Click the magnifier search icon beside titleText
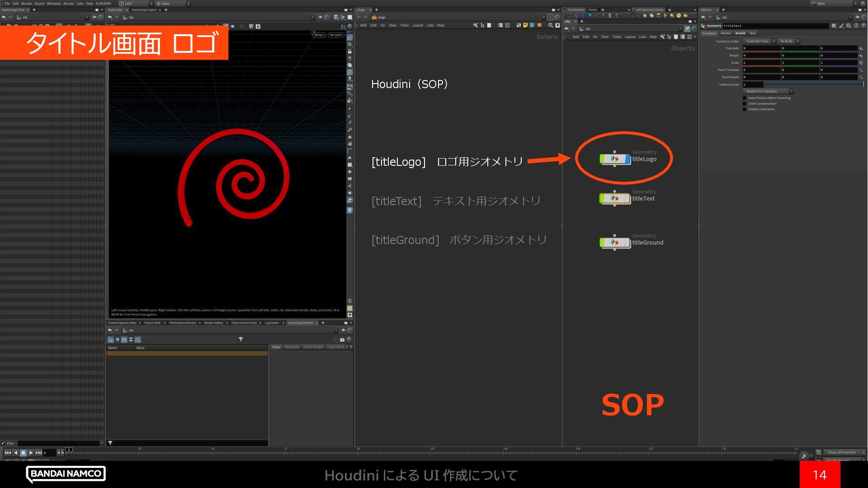Screen dimensions: 868x488 849,26
